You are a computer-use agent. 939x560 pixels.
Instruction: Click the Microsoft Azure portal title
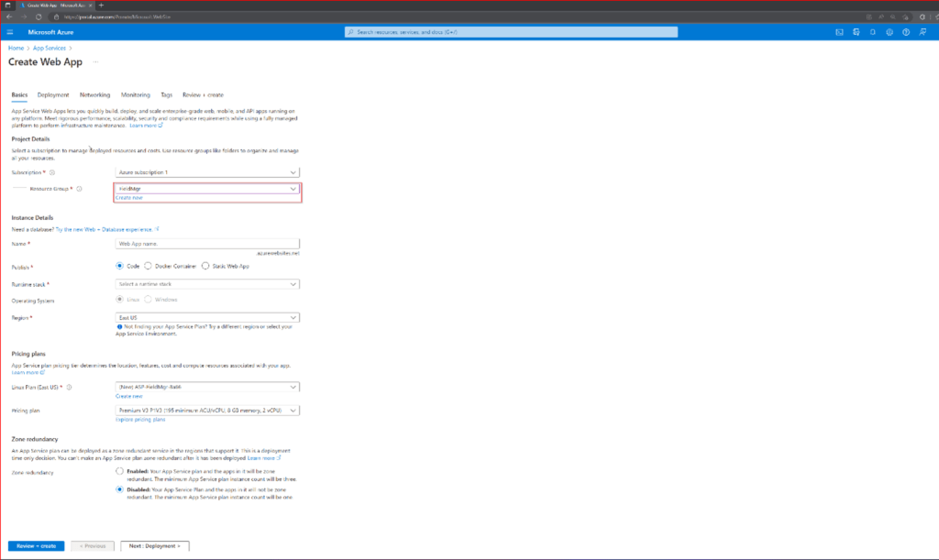point(51,32)
